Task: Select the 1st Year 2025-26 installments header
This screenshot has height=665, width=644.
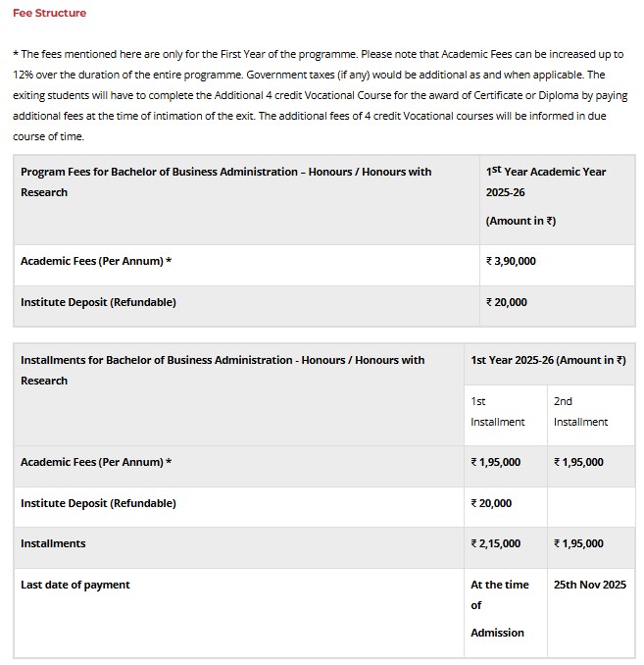Action: (x=548, y=360)
